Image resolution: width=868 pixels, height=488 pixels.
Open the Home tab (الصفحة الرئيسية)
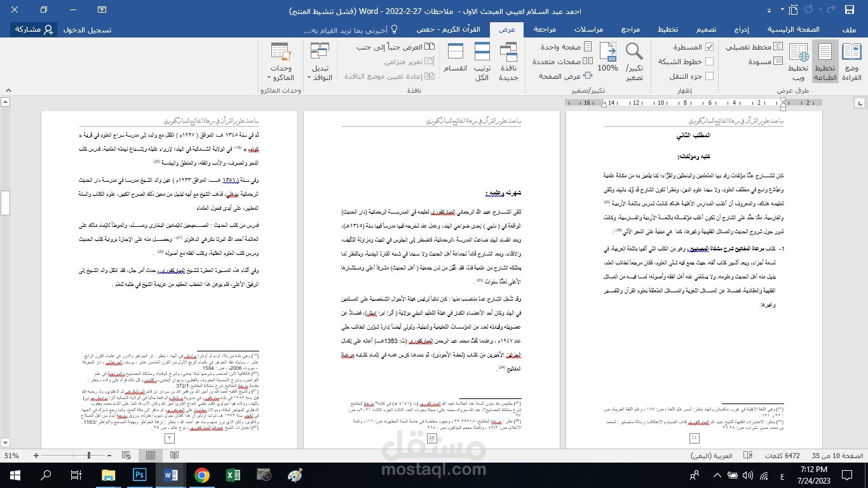coord(794,30)
